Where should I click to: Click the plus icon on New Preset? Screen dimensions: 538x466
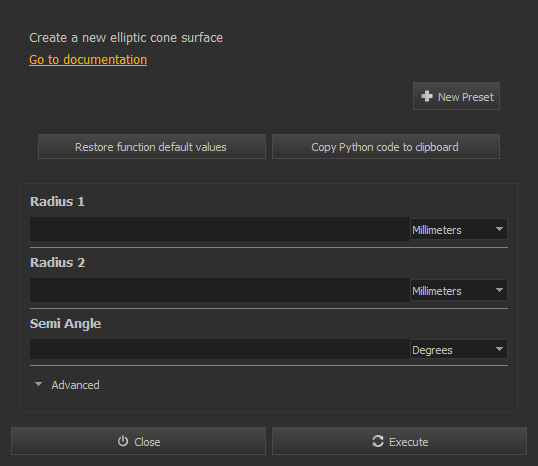tap(427, 96)
